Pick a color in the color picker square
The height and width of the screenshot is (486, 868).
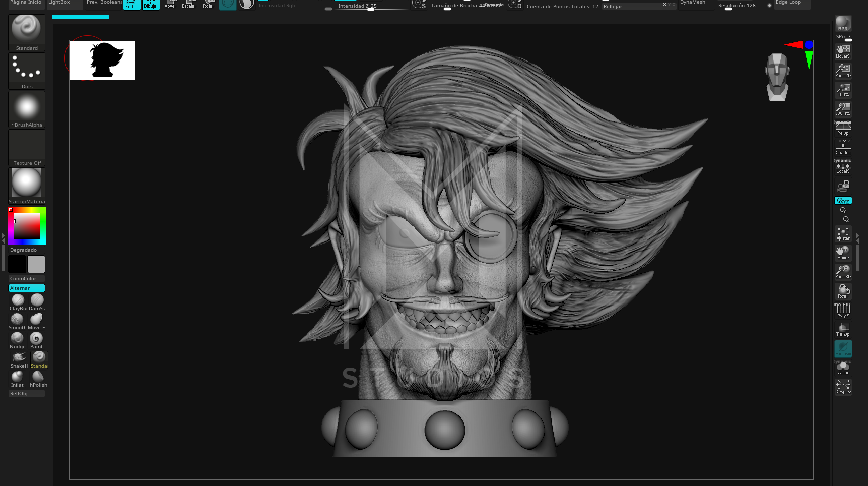coord(27,226)
